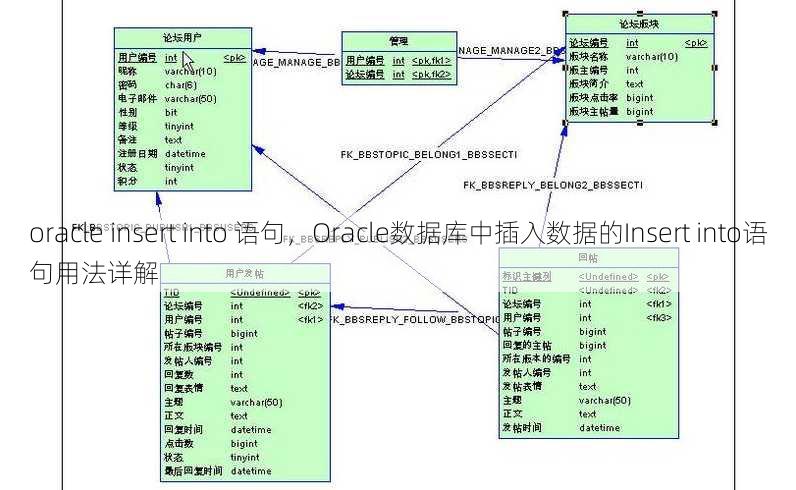Viewport: 796px width, 490px height.
Task: Select the 论坛用户 table title
Action: pyautogui.click(x=182, y=38)
